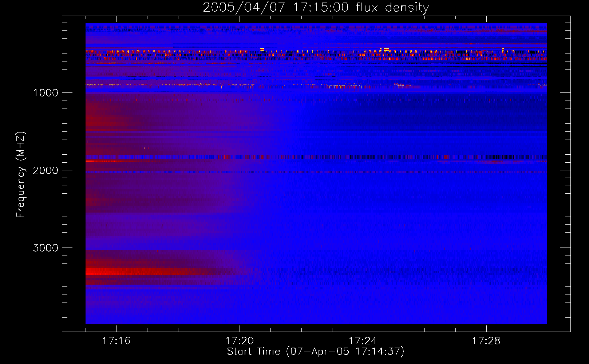Click the 'Start Time (07-Apr-05 17:14:37)' axis title
The image size is (589, 364).
[316, 352]
